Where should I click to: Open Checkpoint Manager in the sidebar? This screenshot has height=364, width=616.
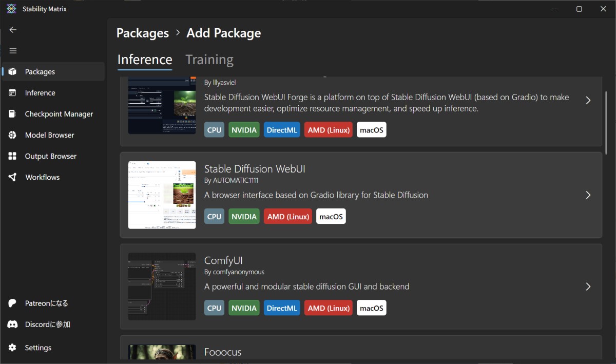[x=53, y=114]
